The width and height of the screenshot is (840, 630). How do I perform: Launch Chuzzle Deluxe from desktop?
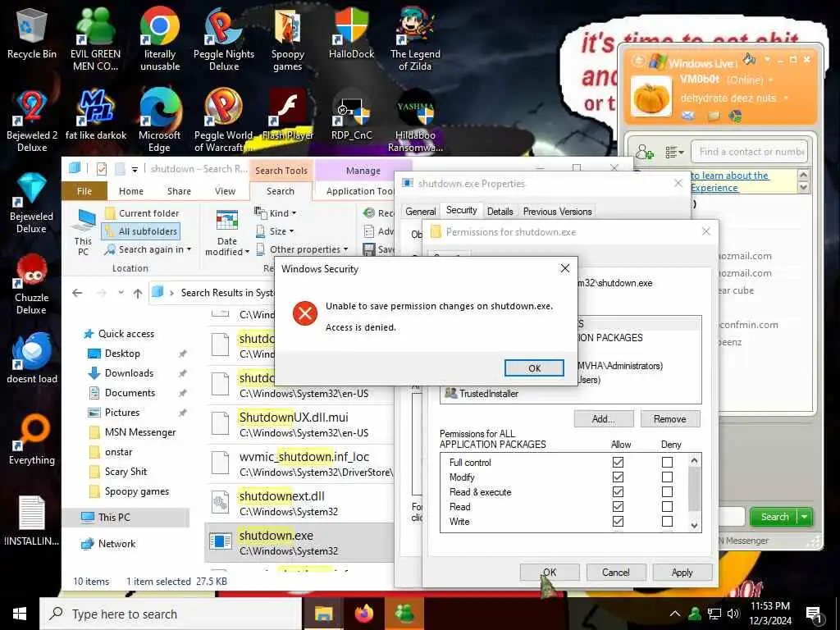32,284
